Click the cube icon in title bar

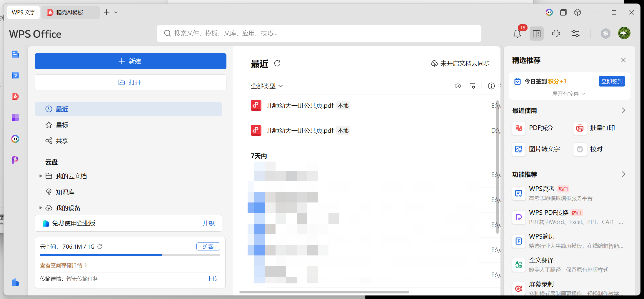tap(578, 12)
